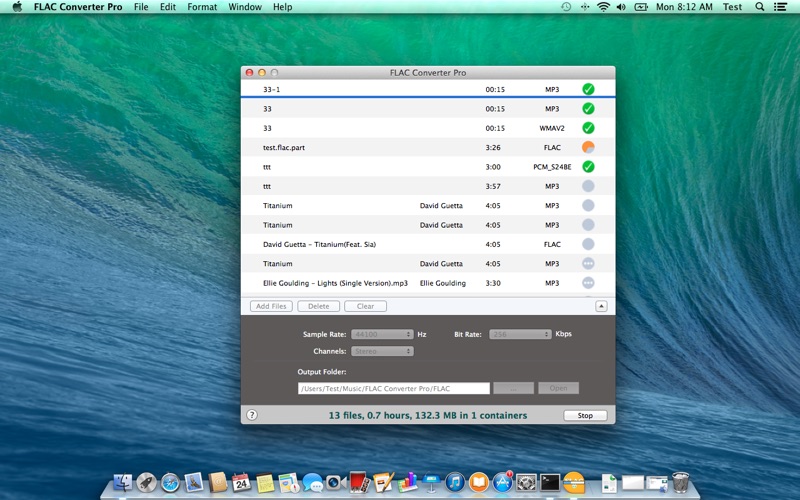The width and height of the screenshot is (800, 500).
Task: Select the 33-1 file row
Action: (428, 89)
